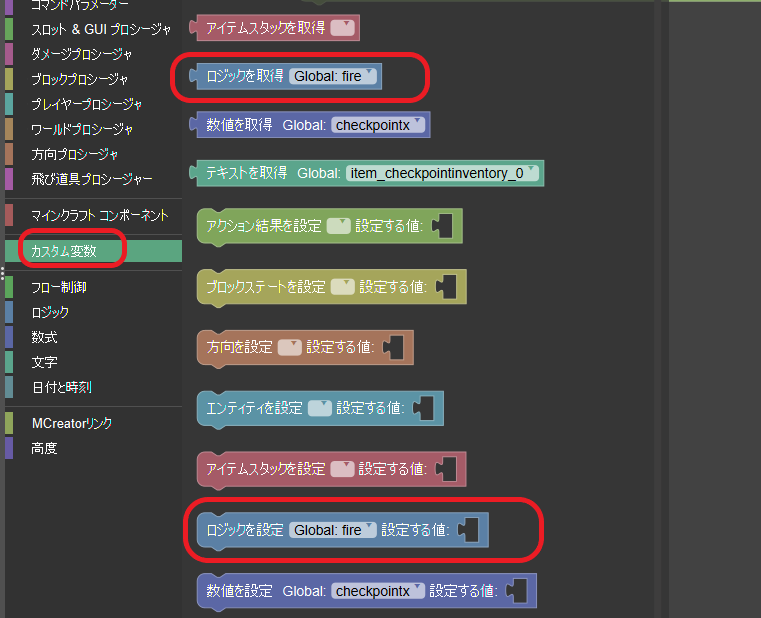Open Global: fire dropdown in ロジックを設定 block

click(x=333, y=530)
